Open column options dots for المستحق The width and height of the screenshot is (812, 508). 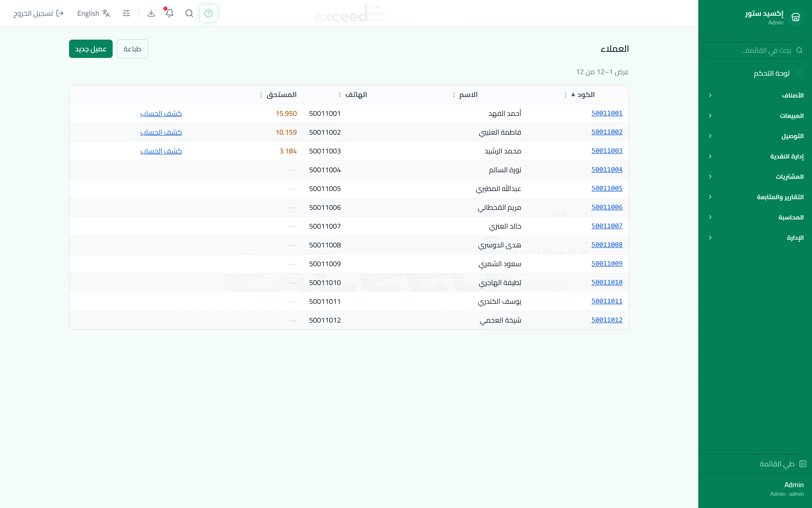(261, 95)
